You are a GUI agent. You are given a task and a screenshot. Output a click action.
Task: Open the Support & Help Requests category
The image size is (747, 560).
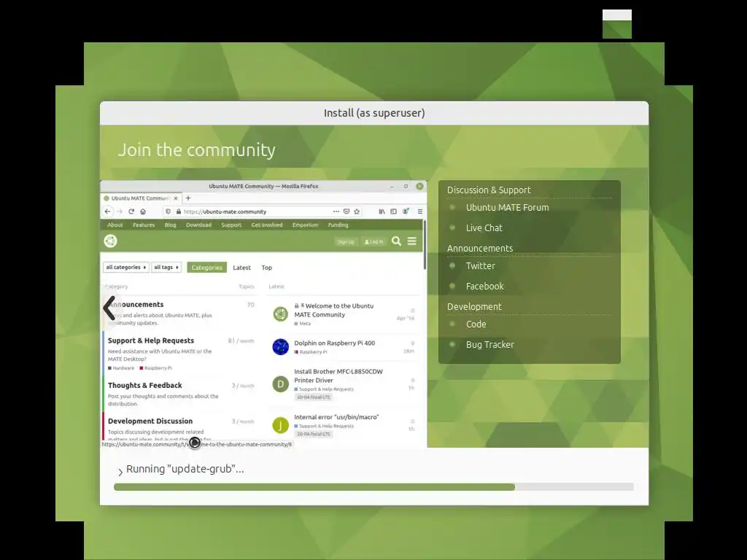(x=150, y=341)
